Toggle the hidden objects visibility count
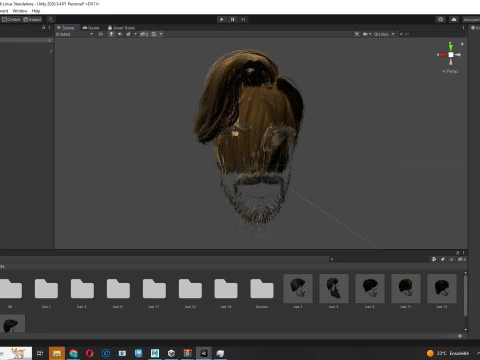Screen dimensions: 480x360 (x=144, y=34)
